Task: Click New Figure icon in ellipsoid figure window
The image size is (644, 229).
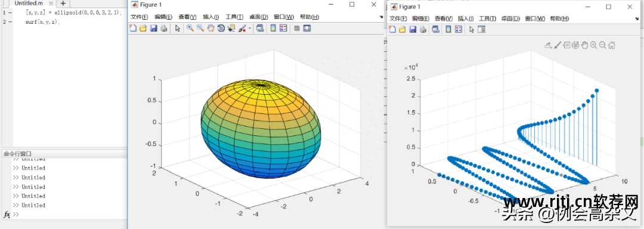Action: [133, 28]
